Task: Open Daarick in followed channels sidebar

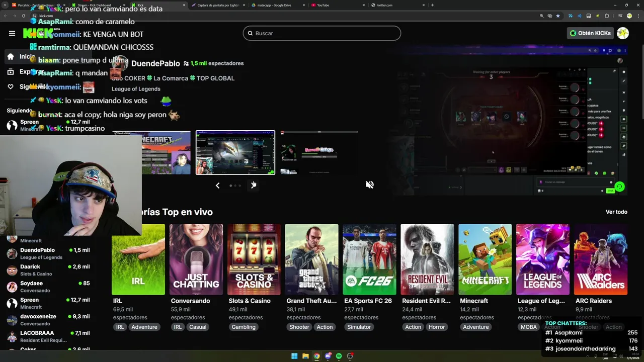Action: coord(48,270)
